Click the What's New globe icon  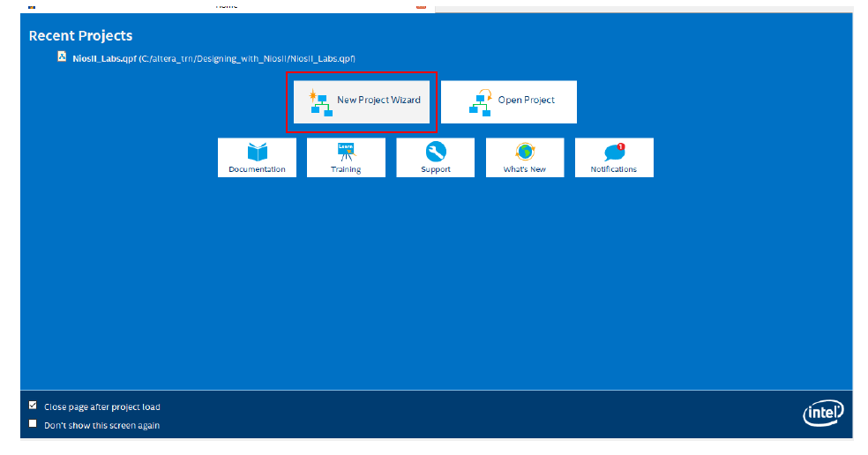[x=525, y=152]
